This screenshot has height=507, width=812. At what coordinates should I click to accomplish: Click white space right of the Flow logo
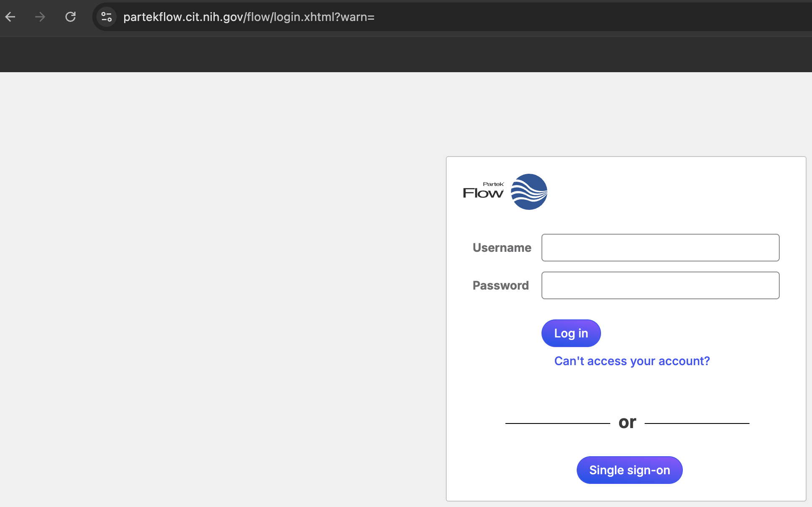point(671,192)
